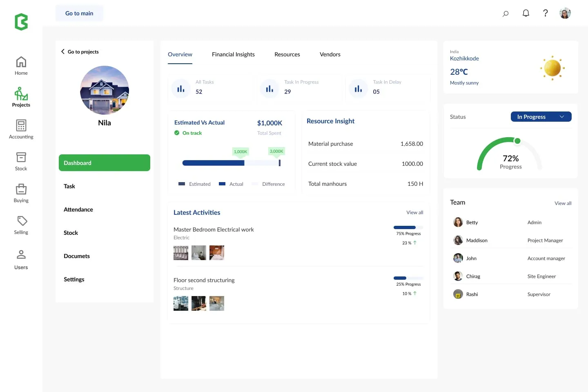Screen dimensions: 588x392
Task: Click the search magnifier icon
Action: 506,13
